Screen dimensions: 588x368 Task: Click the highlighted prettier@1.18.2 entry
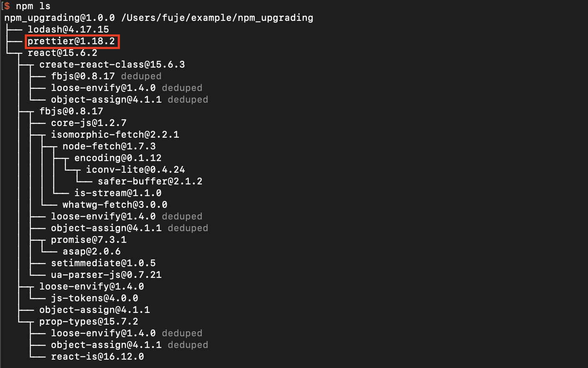(x=71, y=41)
